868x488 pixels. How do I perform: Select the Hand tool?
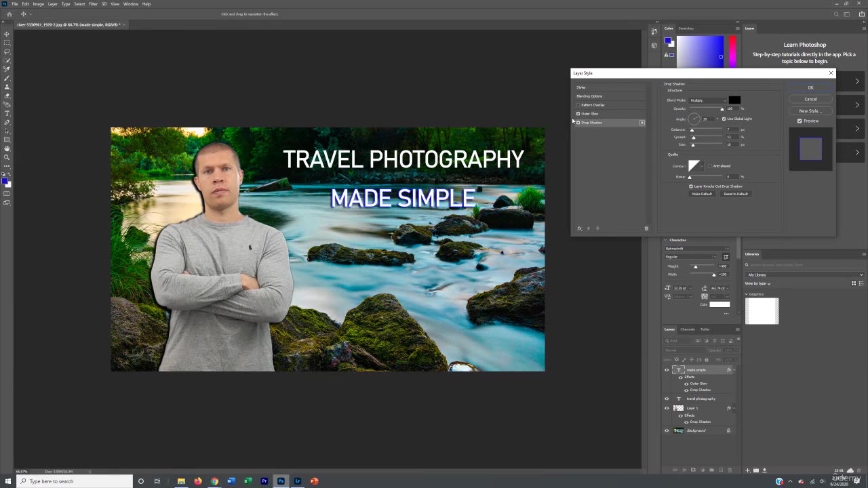[x=7, y=148]
